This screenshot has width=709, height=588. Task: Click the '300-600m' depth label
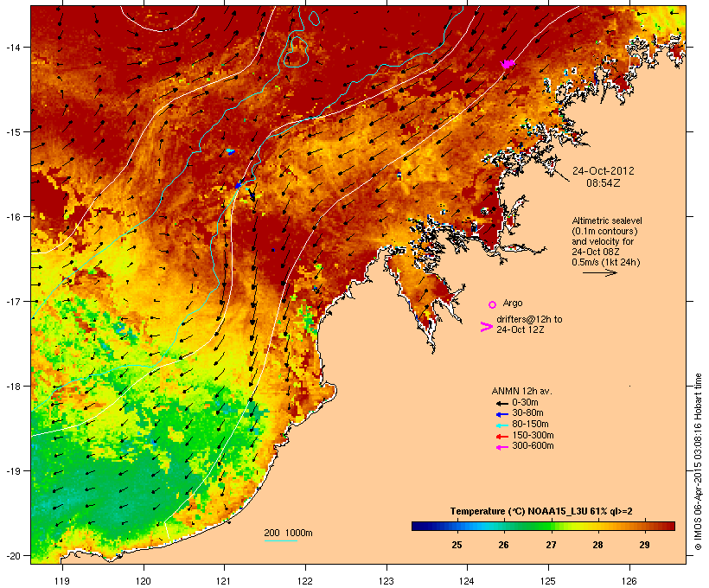533,446
